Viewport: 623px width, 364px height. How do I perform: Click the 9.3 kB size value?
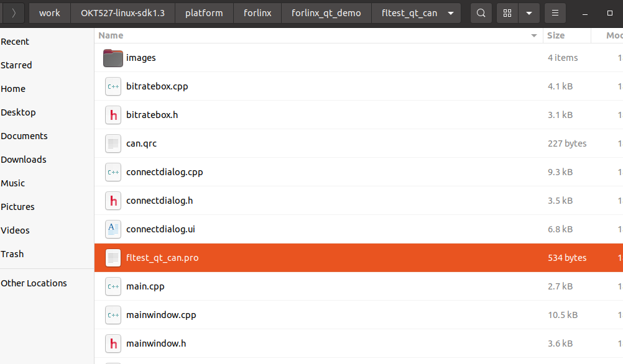pyautogui.click(x=560, y=172)
